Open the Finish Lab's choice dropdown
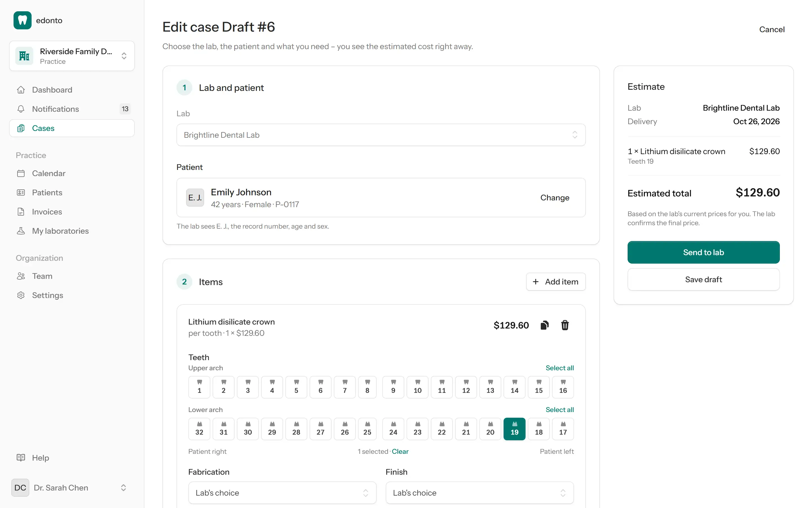 tap(480, 493)
